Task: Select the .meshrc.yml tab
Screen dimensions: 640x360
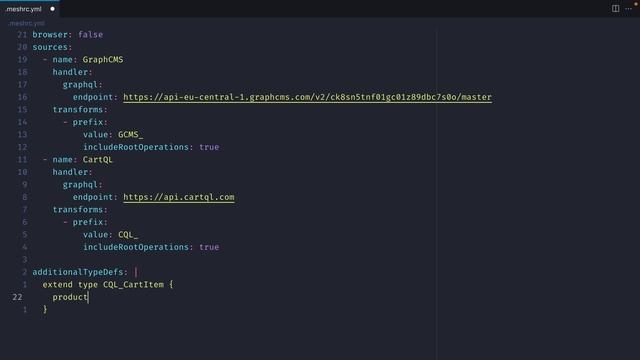Action: point(29,9)
